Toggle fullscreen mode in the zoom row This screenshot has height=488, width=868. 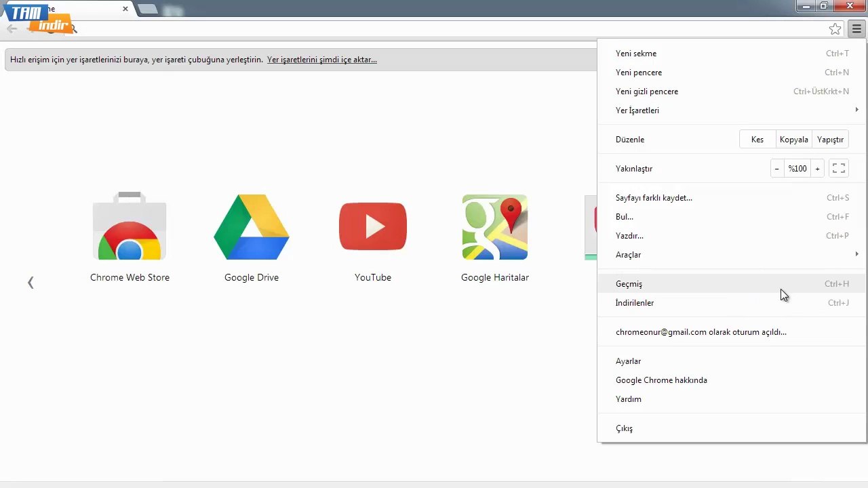(x=839, y=169)
